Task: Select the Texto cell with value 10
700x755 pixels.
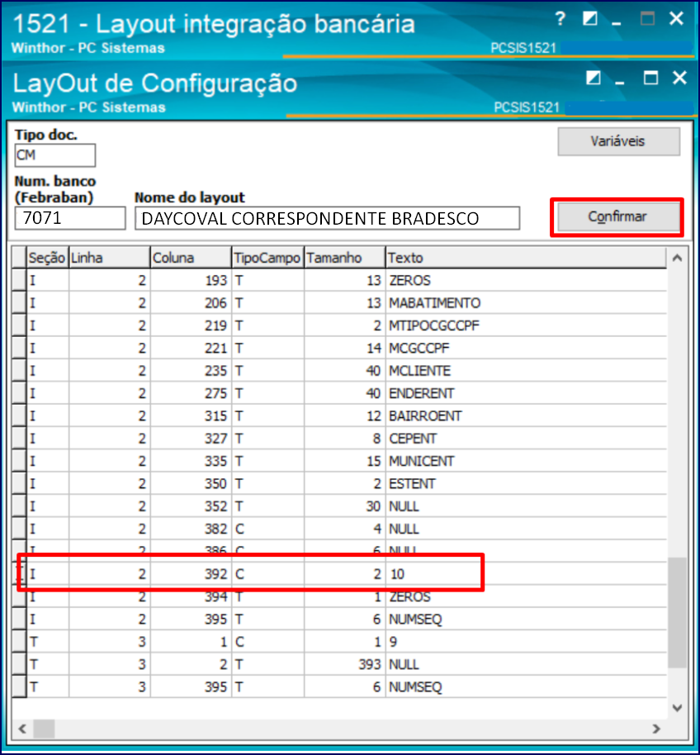Action: tap(527, 574)
